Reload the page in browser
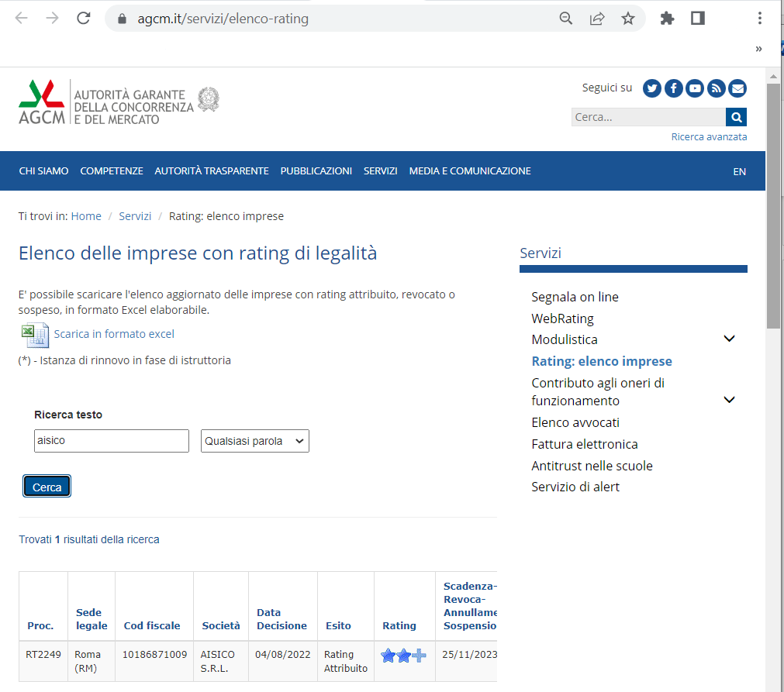The height and width of the screenshot is (692, 784). [84, 19]
